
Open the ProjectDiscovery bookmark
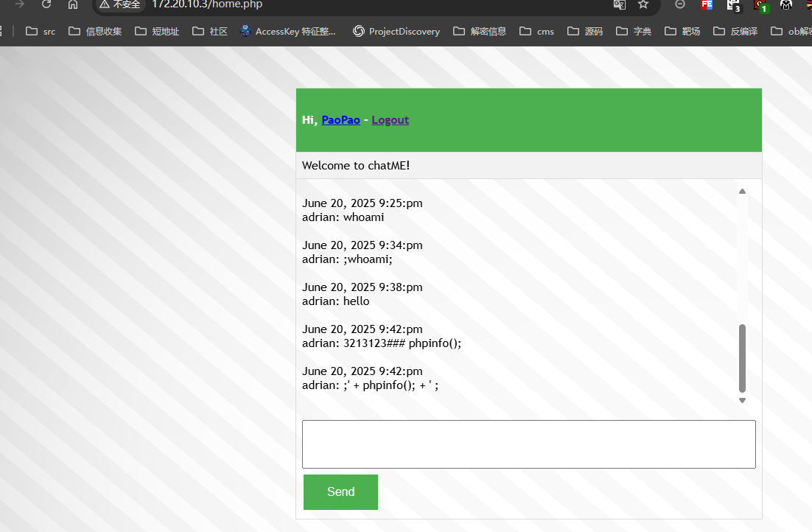[396, 31]
